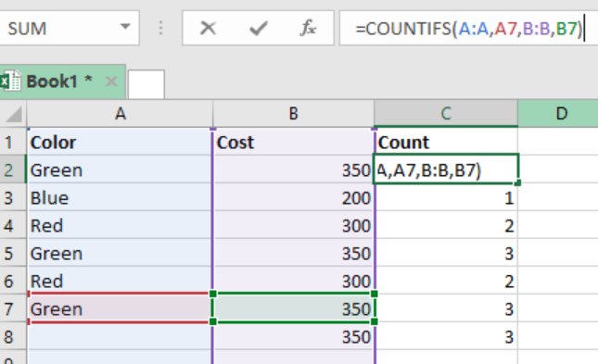
Task: Click cell B5 with value 350
Action: tap(294, 254)
